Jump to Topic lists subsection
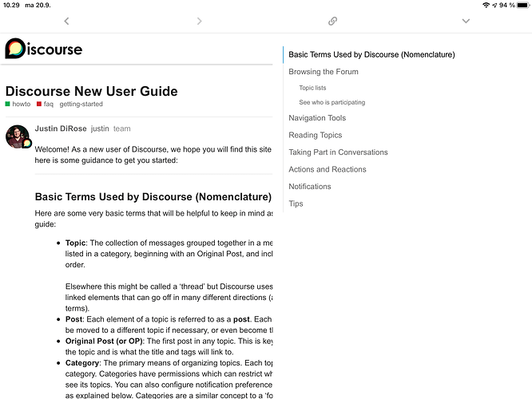Image resolution: width=532 pixels, height=399 pixels. tap(312, 88)
